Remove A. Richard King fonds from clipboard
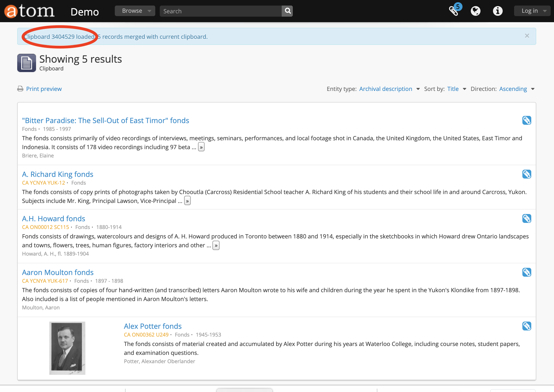The height and width of the screenshot is (392, 554). [x=527, y=174]
